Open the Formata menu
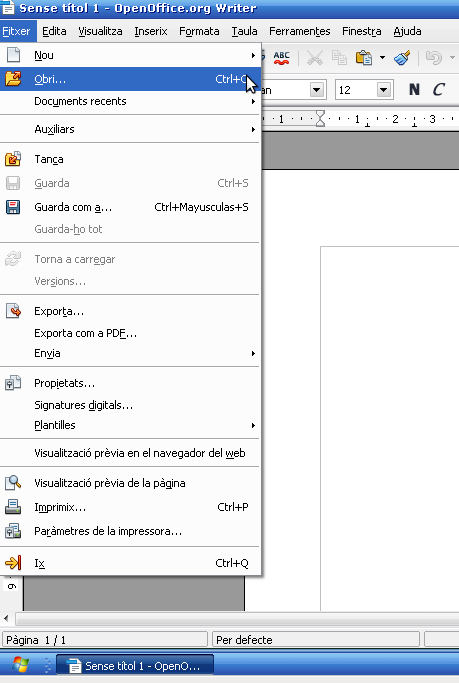Image resolution: width=459 pixels, height=683 pixels. (x=199, y=31)
